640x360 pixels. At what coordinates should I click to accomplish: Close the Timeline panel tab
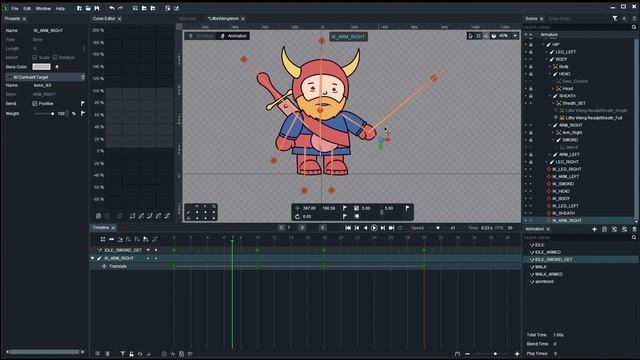coord(113,228)
